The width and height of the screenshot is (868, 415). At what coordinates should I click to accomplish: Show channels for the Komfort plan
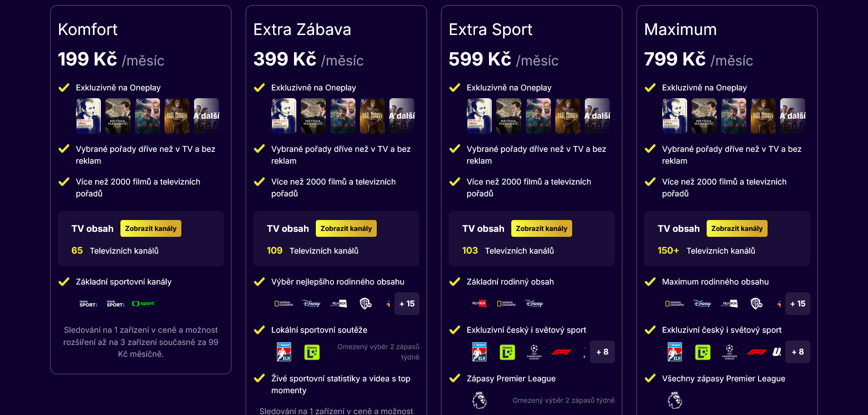pos(150,229)
